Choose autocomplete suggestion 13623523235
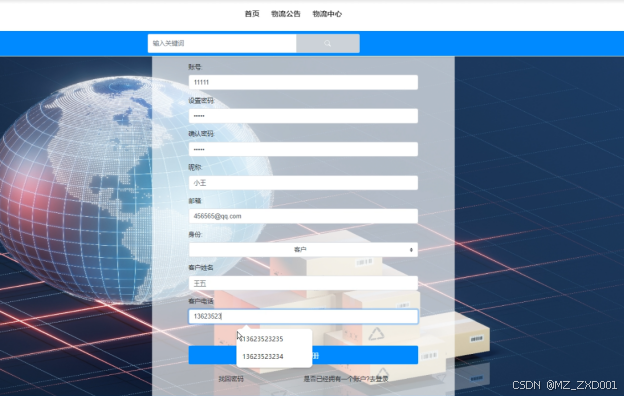 pyautogui.click(x=274, y=339)
